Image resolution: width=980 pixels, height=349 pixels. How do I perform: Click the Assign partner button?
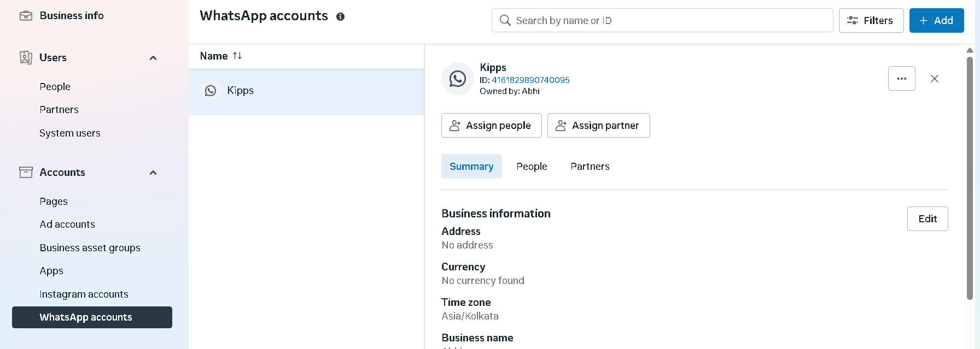(599, 126)
